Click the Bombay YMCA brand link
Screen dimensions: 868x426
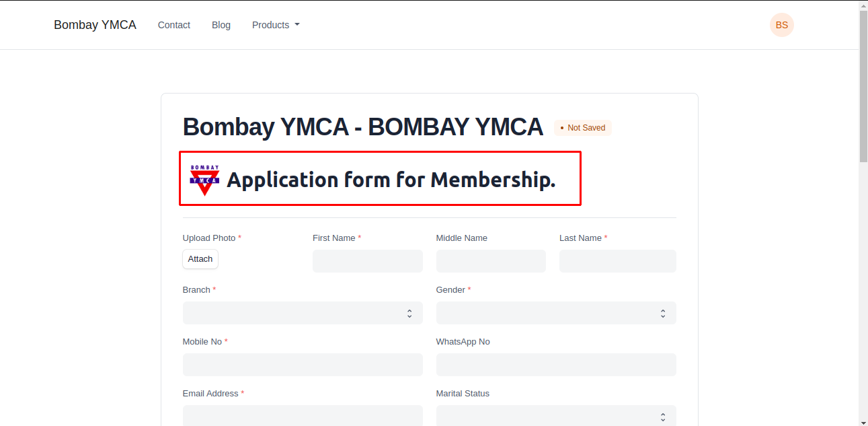(95, 25)
